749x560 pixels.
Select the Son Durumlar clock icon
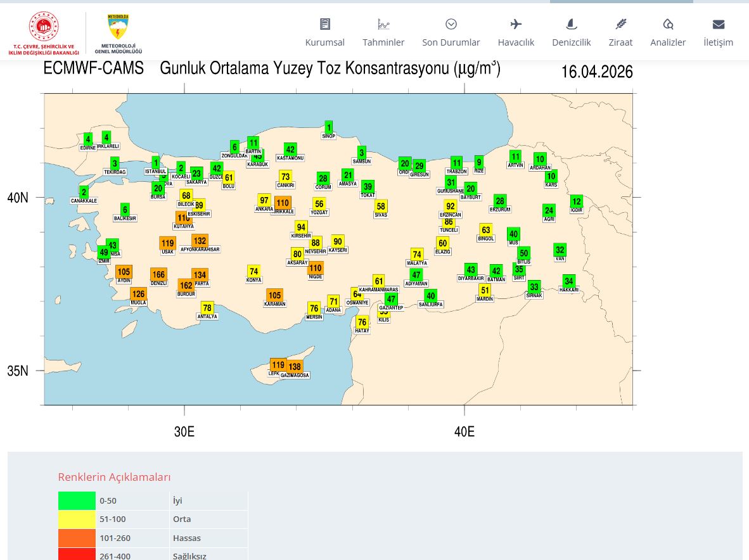coord(451,24)
